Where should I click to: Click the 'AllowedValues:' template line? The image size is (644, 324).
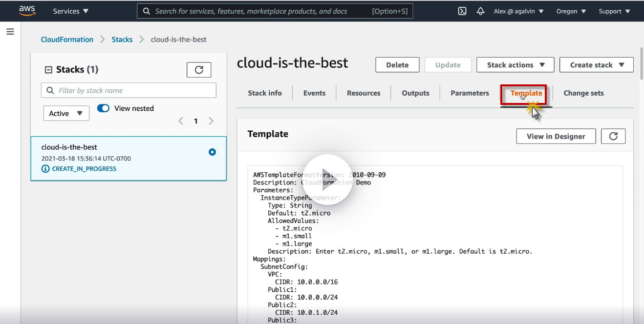(293, 221)
